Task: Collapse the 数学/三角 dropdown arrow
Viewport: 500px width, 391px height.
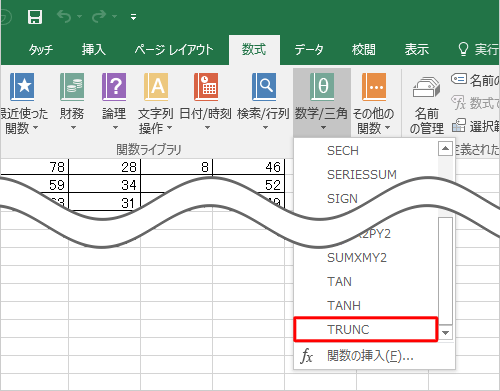Action: point(323,128)
